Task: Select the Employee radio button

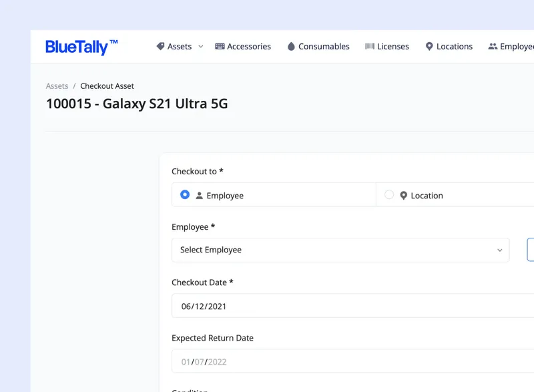Action: 185,194
